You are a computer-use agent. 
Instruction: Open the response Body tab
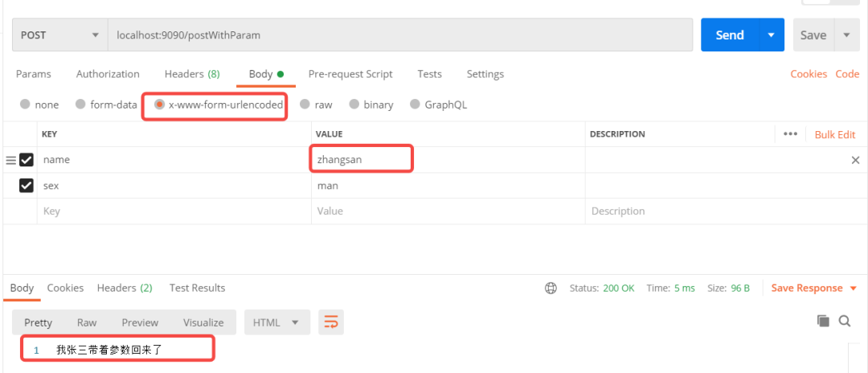23,288
